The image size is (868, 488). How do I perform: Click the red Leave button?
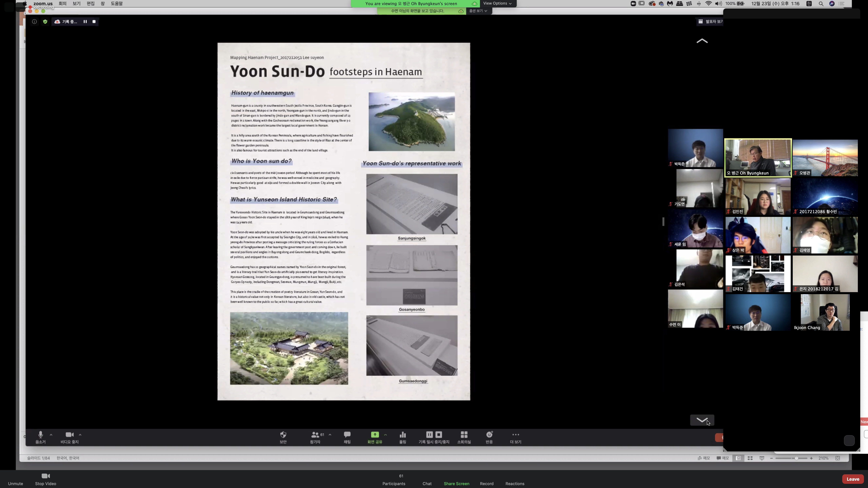(853, 479)
